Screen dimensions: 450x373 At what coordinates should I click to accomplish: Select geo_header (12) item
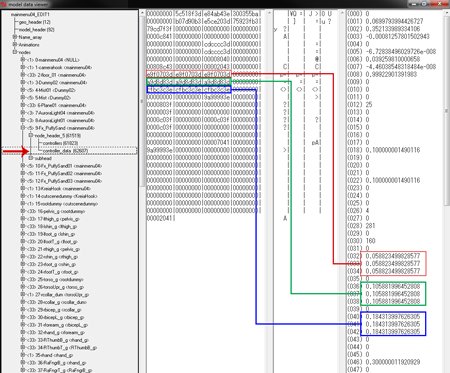pyautogui.click(x=35, y=22)
